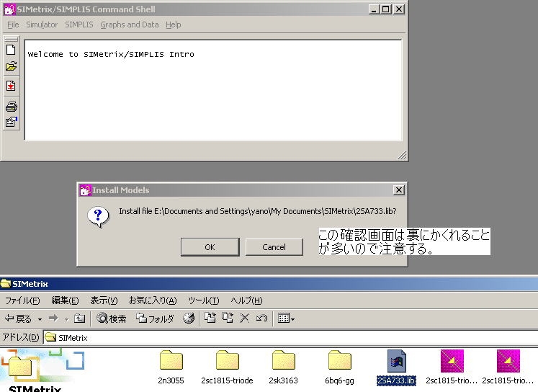Click the Command Shell resize grip corner
Image resolution: width=538 pixels, height=392 pixels.
(x=402, y=155)
